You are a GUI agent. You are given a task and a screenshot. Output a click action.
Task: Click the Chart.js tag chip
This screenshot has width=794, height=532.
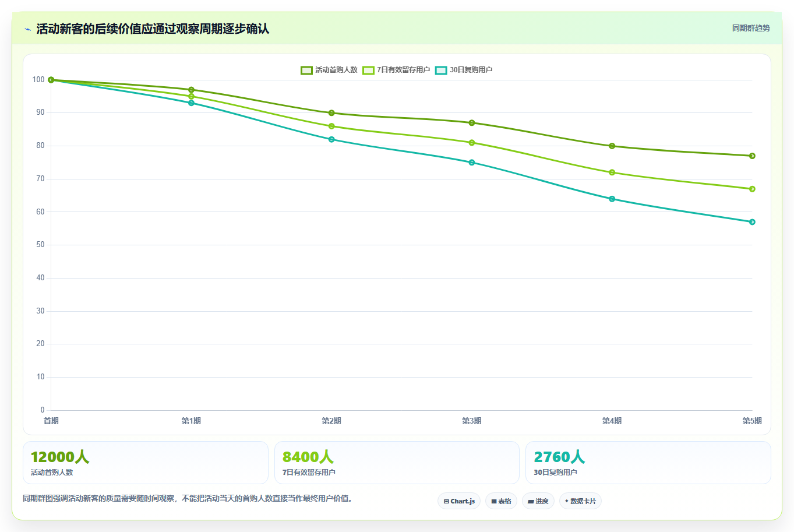tap(459, 501)
